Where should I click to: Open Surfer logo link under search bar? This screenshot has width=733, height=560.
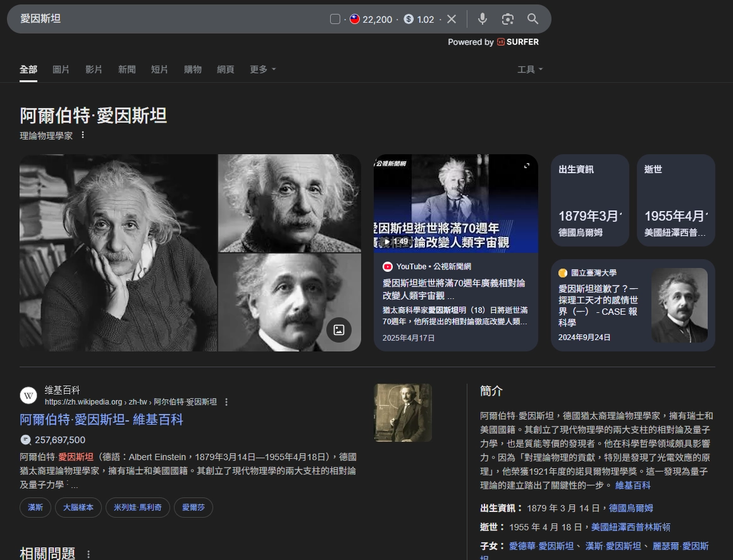click(518, 42)
